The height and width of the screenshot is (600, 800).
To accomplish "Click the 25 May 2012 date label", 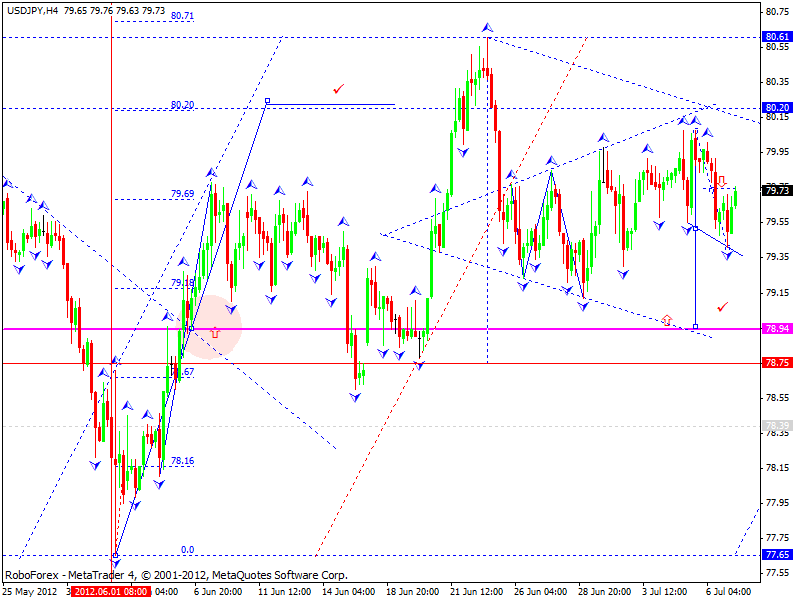I will tap(30, 592).
